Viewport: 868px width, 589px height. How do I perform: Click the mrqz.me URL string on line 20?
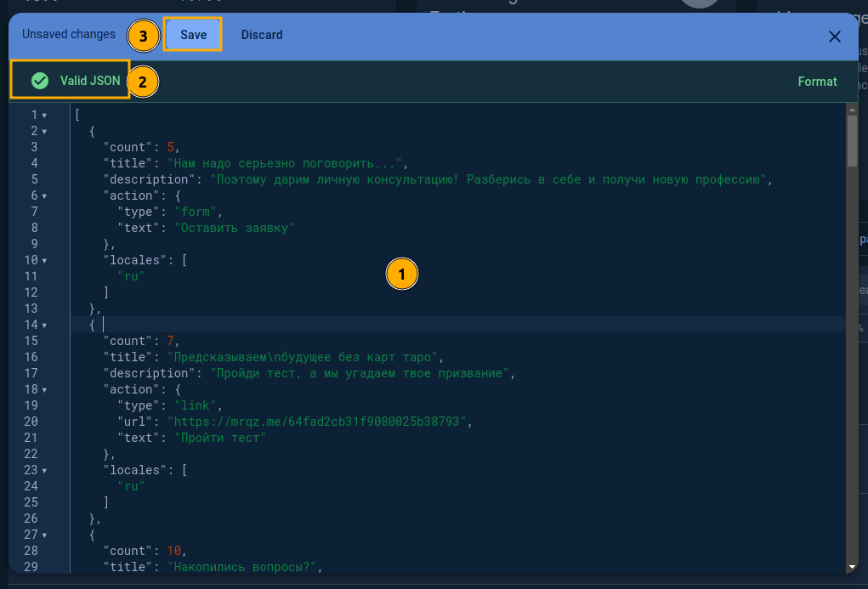coord(319,422)
